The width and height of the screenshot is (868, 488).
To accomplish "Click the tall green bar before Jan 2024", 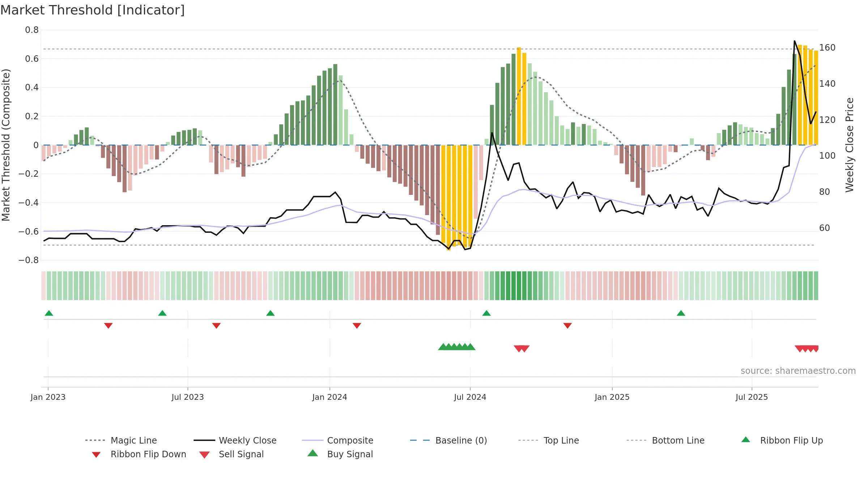I will click(x=335, y=105).
